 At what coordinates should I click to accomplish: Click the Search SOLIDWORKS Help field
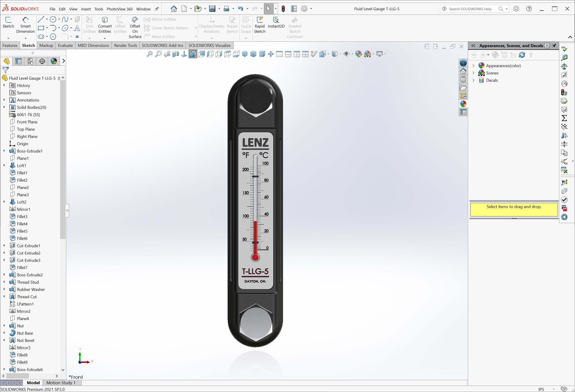click(470, 9)
